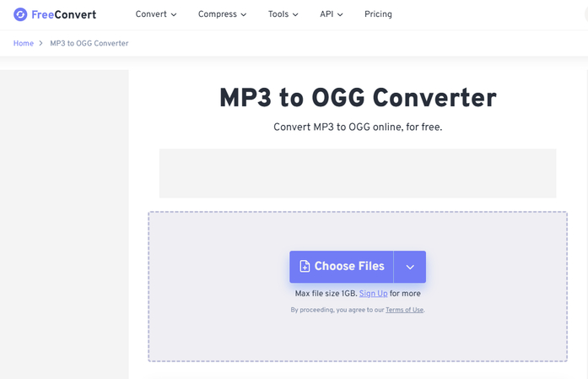
Task: Open the Compress menu
Action: coord(222,14)
